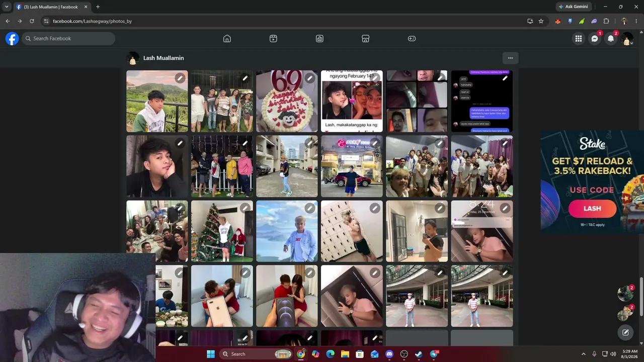This screenshot has width=644, height=362.
Task: Open the notifications bell
Action: (611, 39)
